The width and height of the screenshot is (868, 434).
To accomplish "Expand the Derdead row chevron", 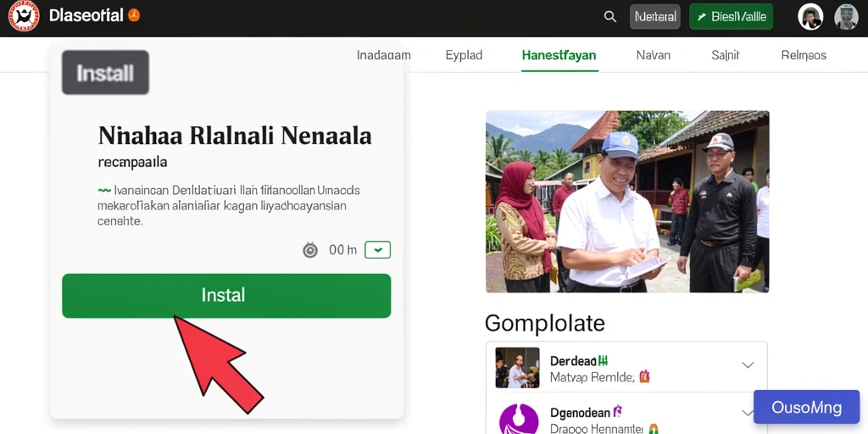I will (748, 364).
